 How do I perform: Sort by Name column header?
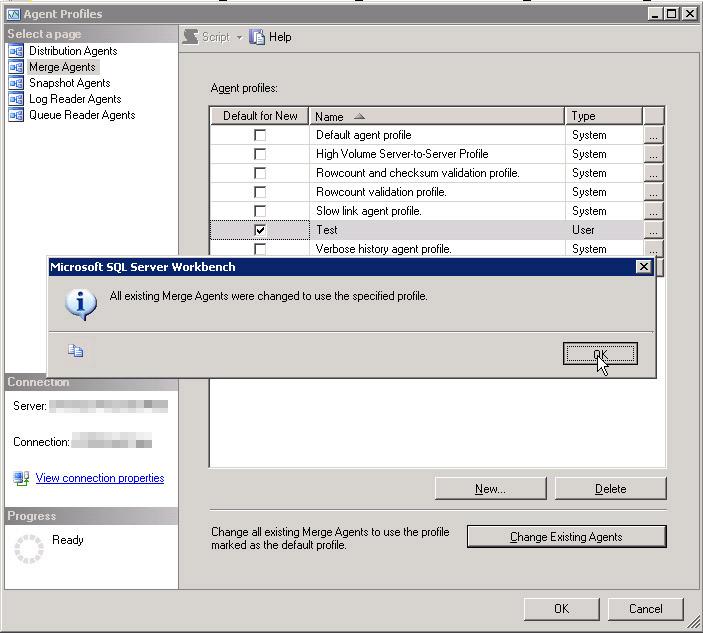point(437,116)
